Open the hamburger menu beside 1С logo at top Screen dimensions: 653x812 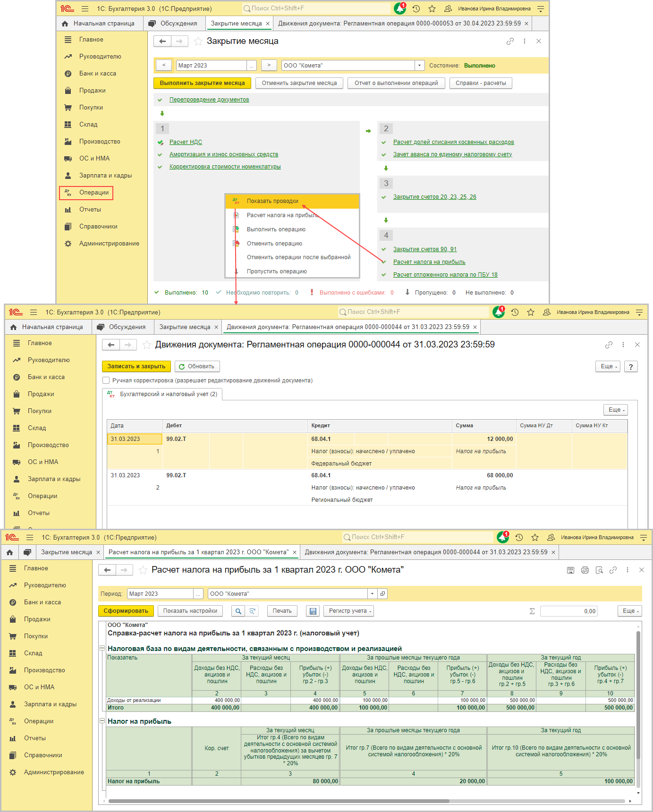click(x=85, y=8)
